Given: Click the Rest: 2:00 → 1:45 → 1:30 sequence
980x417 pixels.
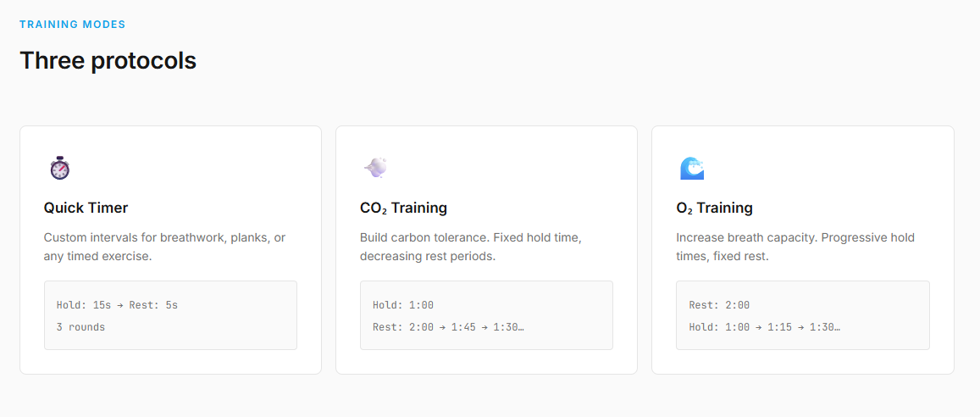Looking at the screenshot, I should pyautogui.click(x=448, y=327).
